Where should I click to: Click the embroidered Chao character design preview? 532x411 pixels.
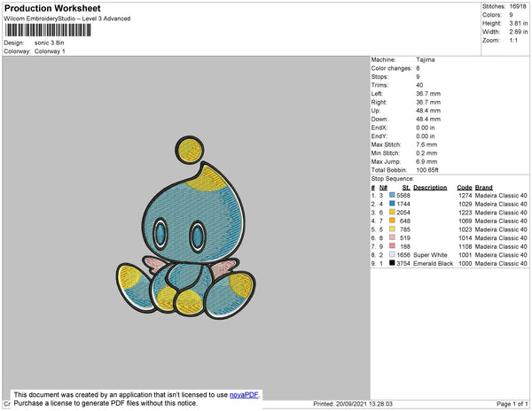tap(186, 228)
